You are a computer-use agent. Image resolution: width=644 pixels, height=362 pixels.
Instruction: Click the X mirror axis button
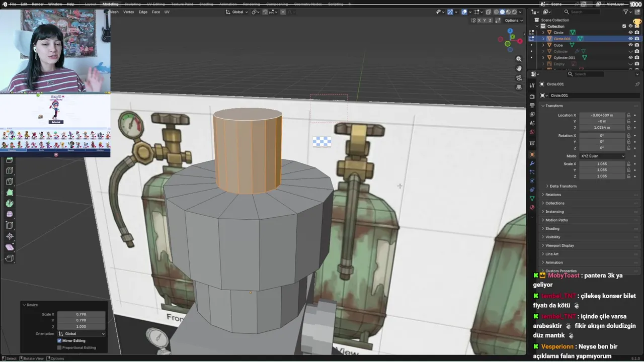(x=479, y=21)
